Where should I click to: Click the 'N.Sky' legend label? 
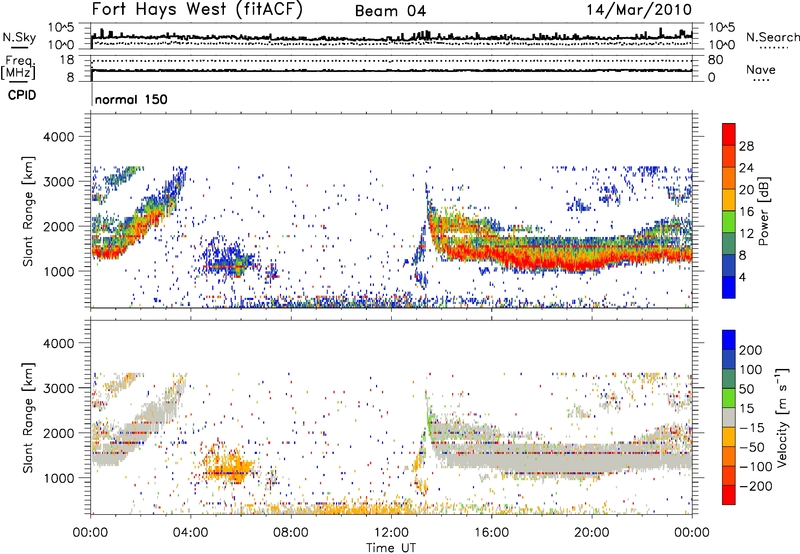(x=19, y=37)
